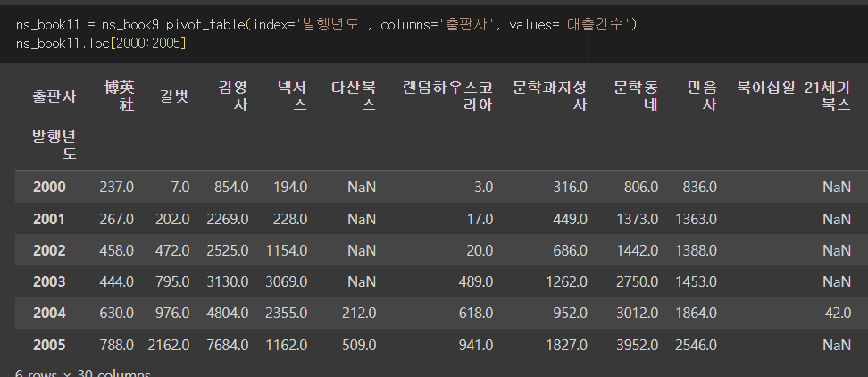The width and height of the screenshot is (868, 377).
Task: Click the 7.0 cell under 길벗
Action: pos(179,187)
